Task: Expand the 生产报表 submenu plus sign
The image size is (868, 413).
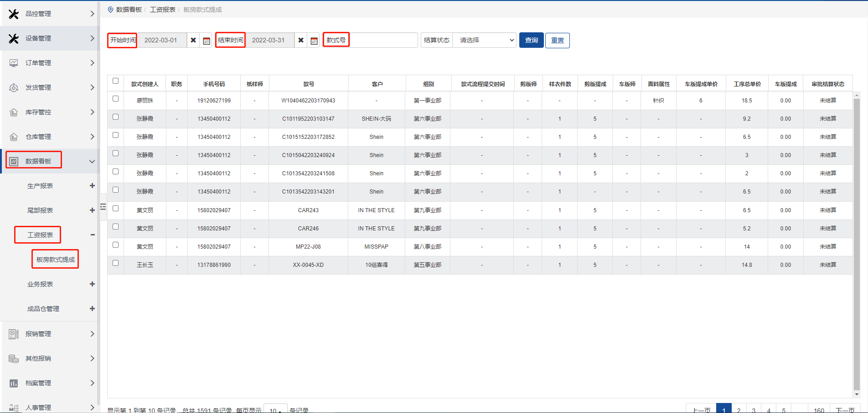Action: point(92,186)
